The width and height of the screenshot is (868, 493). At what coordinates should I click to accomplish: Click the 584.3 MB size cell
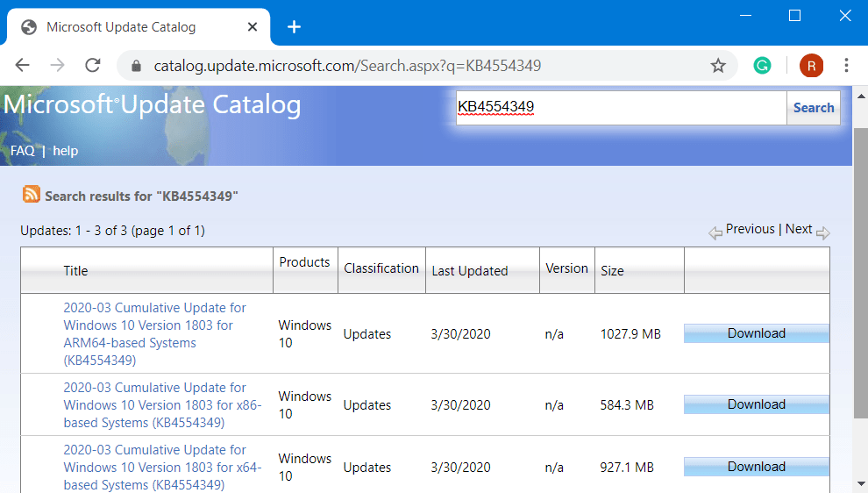tap(627, 405)
